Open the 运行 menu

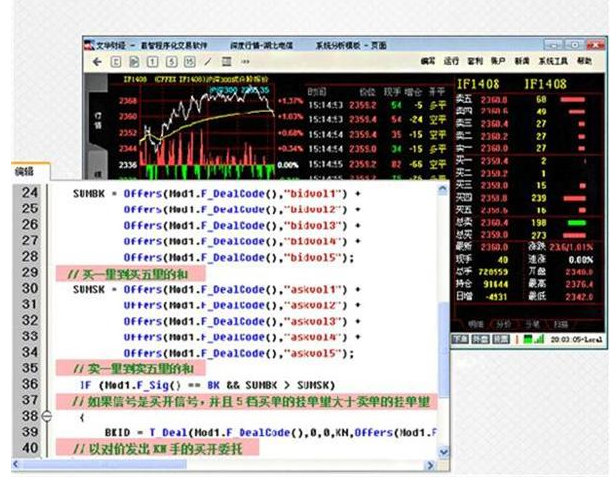coord(452,61)
